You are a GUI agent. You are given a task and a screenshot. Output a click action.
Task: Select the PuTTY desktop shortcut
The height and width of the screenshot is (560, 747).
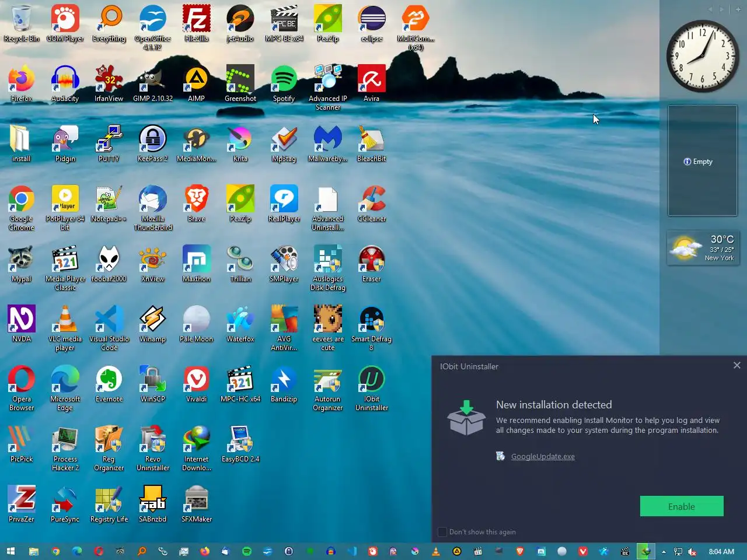pyautogui.click(x=109, y=144)
